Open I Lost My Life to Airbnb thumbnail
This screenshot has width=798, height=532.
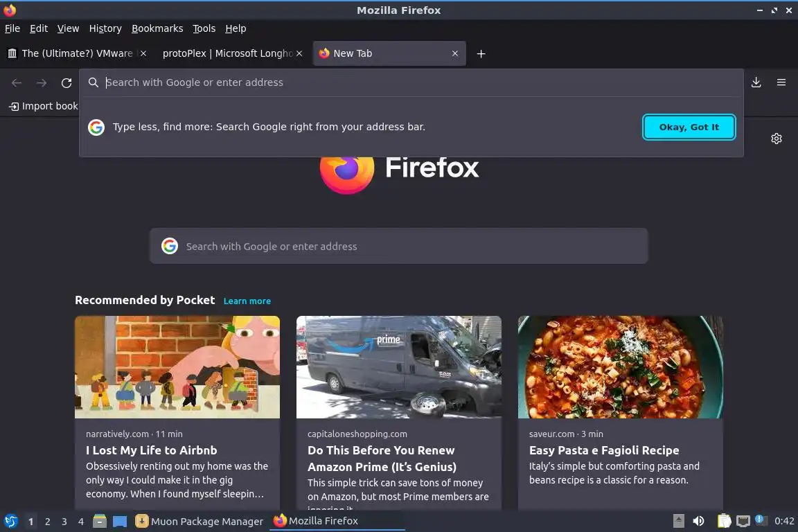click(x=177, y=367)
